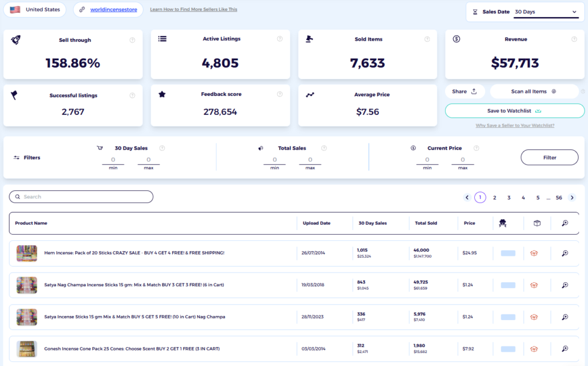588x366 pixels.
Task: Open the United States country selector
Action: pyautogui.click(x=35, y=10)
